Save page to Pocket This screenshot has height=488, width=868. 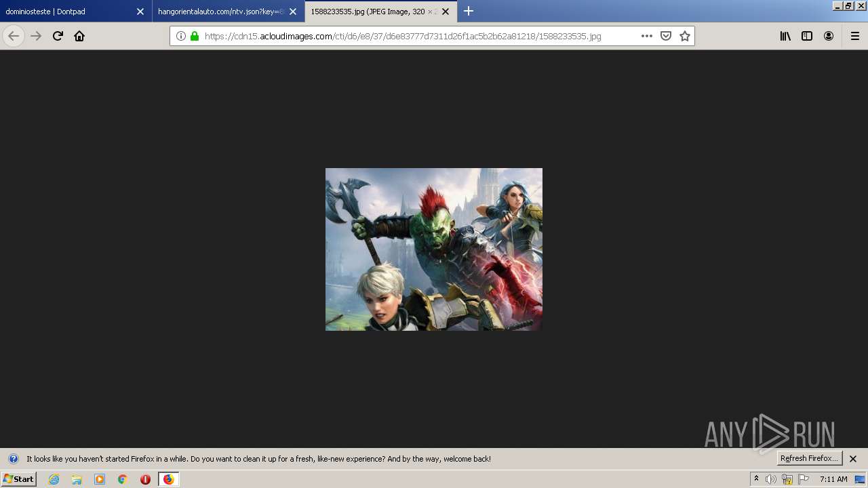click(666, 36)
